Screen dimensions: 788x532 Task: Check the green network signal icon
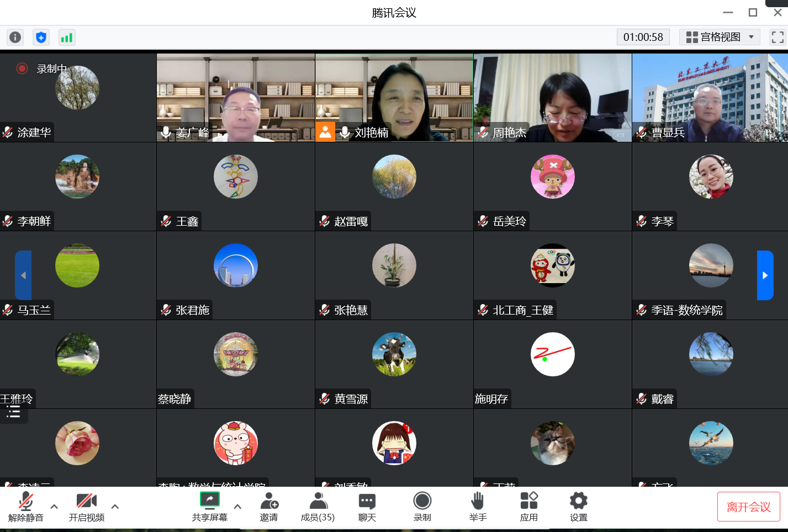click(67, 37)
